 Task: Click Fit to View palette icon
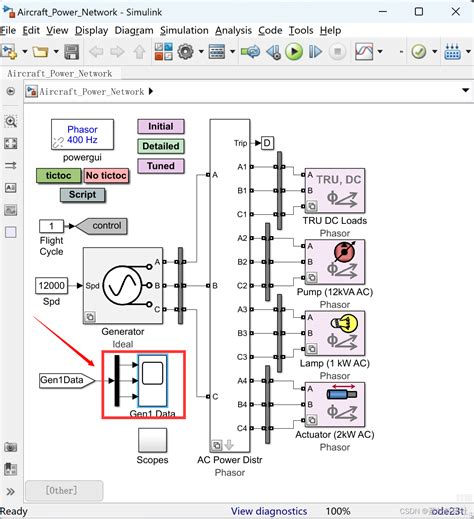tap(11, 144)
